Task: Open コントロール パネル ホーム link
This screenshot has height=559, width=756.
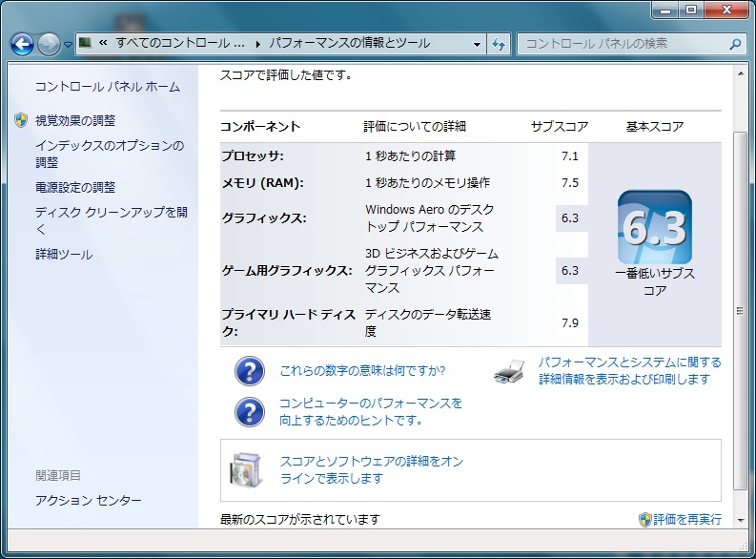Action: [108, 87]
